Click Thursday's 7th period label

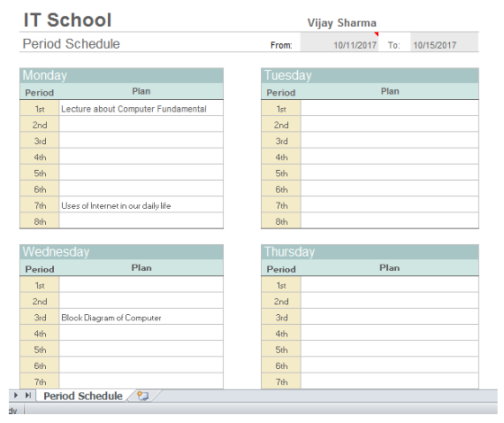[281, 382]
